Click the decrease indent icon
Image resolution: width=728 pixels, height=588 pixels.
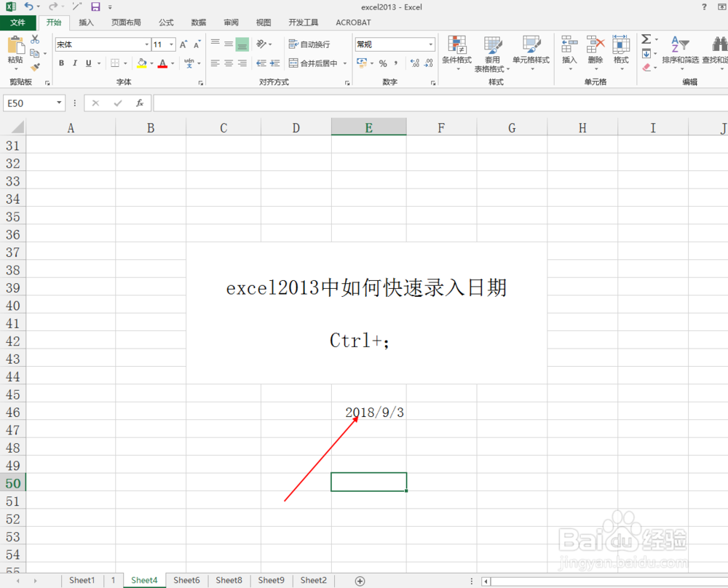(261, 63)
